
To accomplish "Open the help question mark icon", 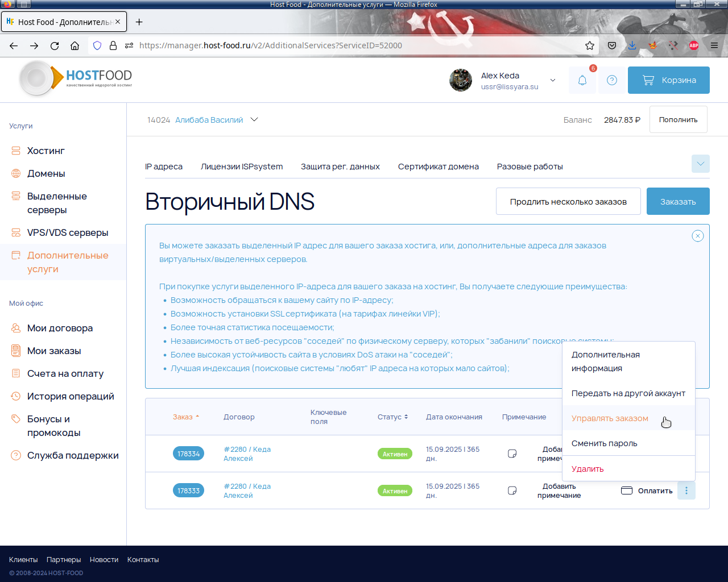I will [612, 80].
